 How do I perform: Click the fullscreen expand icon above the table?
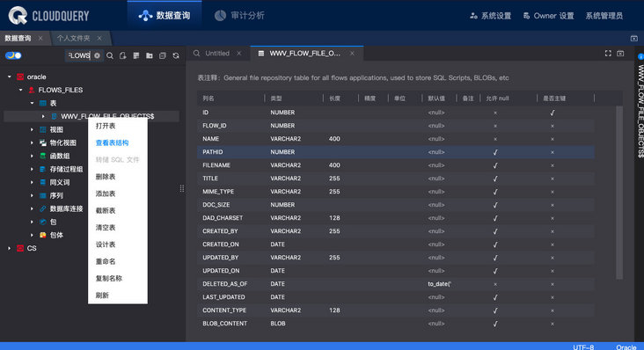click(x=608, y=54)
